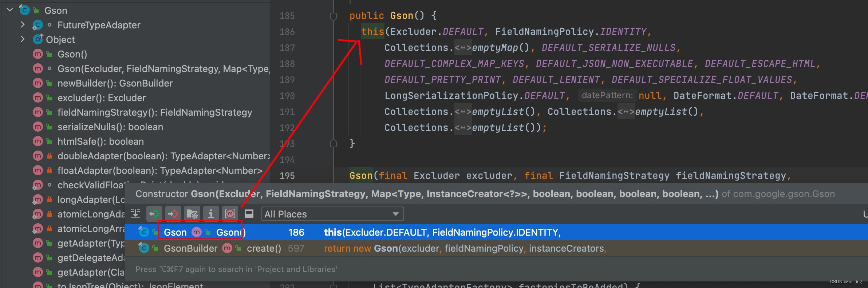Select the FutureTypeAdapter tree item
The height and width of the screenshot is (288, 868).
pos(99,25)
